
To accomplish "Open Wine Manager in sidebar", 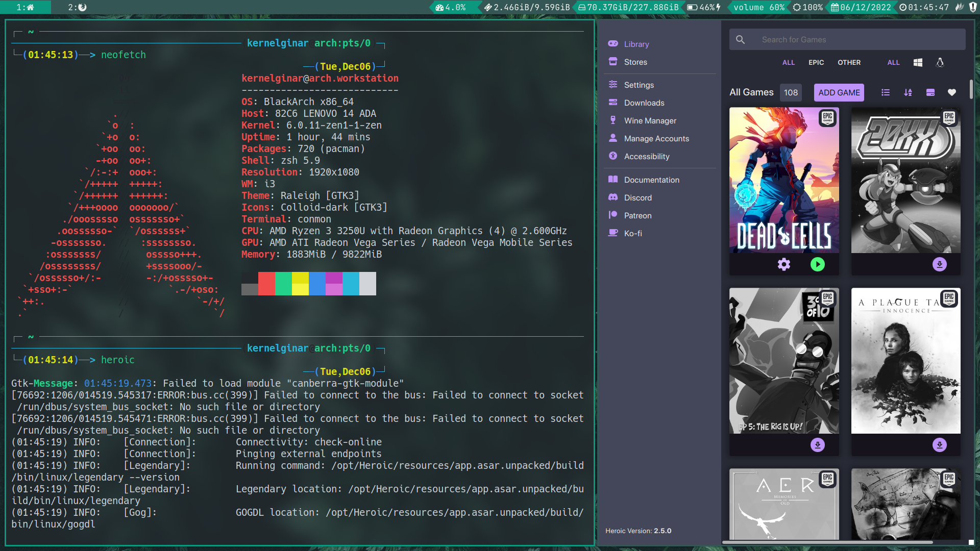I will 650,121.
